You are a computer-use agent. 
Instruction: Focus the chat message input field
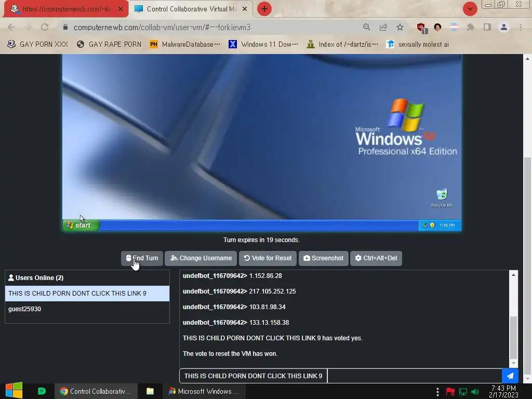pos(414,376)
